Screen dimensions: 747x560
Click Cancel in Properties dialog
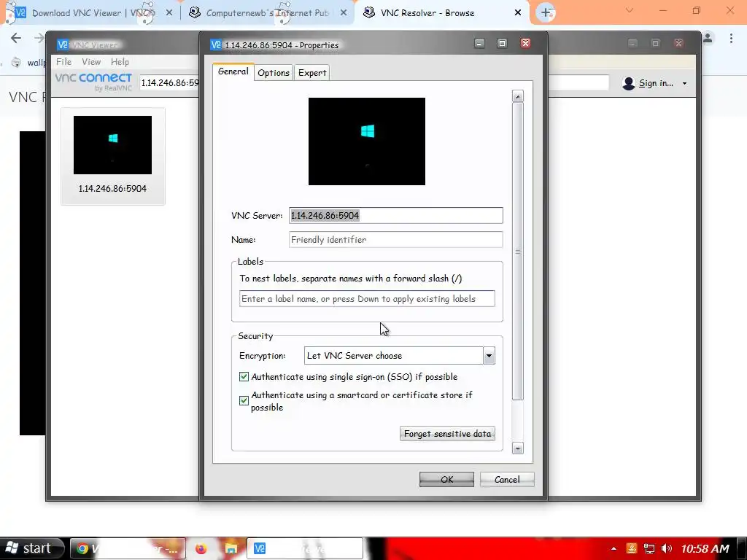tap(507, 480)
